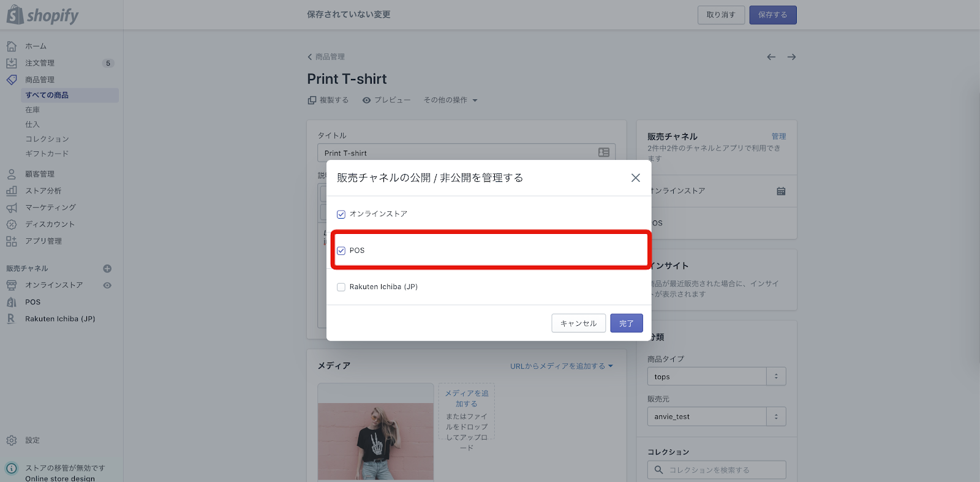
Task: Open the 商品タイプ tops selector
Action: [x=717, y=377]
